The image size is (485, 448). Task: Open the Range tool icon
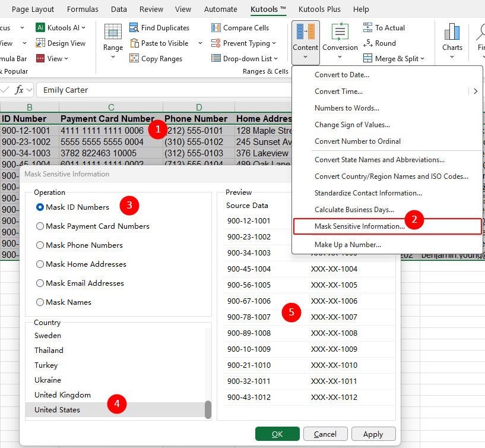(x=113, y=31)
